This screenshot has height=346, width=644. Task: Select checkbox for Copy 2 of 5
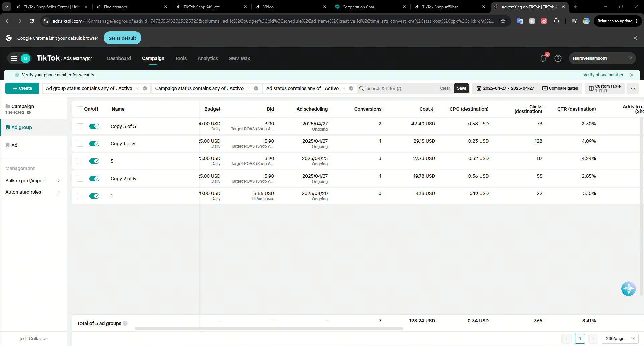[80, 179]
